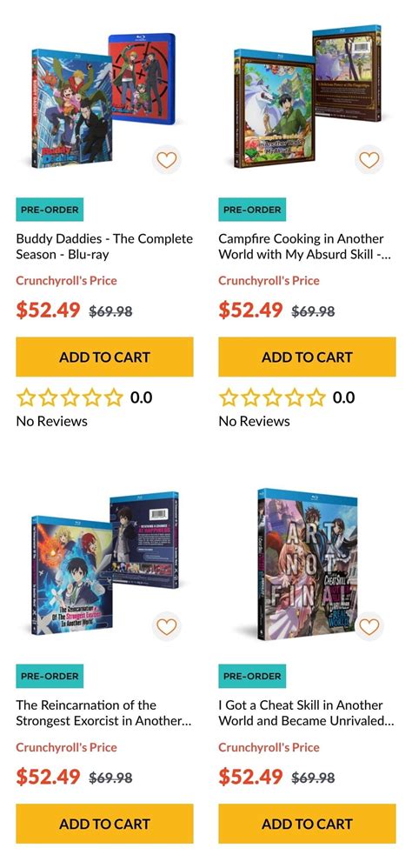The height and width of the screenshot is (868, 412).
Task: Open Buddy Daddies - The Complete Season title
Action: pos(104,247)
